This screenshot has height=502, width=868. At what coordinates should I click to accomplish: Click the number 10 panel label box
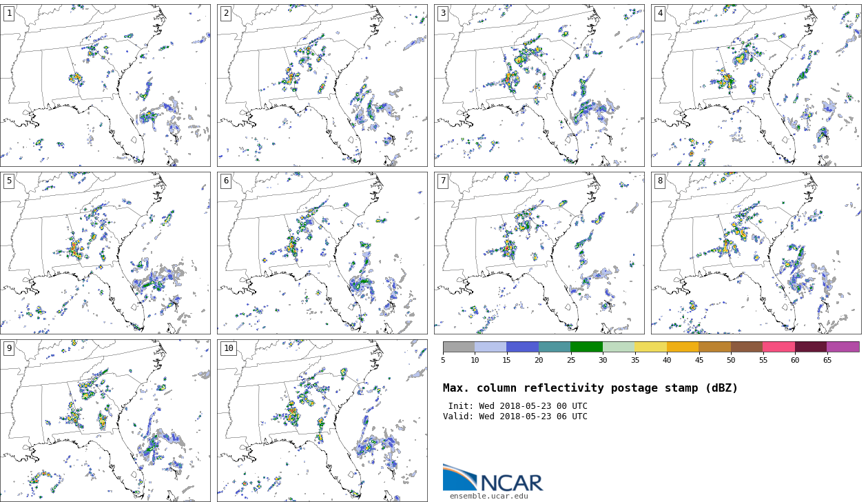(228, 348)
